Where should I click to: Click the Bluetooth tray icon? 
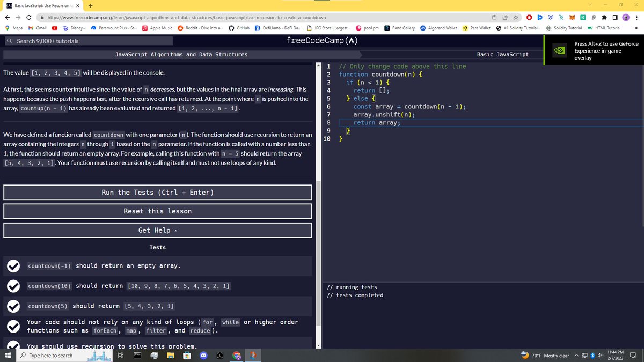tap(592, 356)
